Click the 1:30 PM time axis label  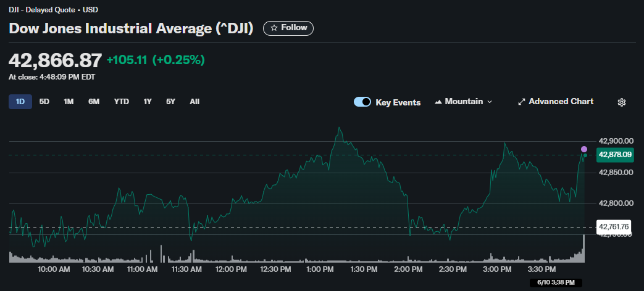(x=363, y=269)
